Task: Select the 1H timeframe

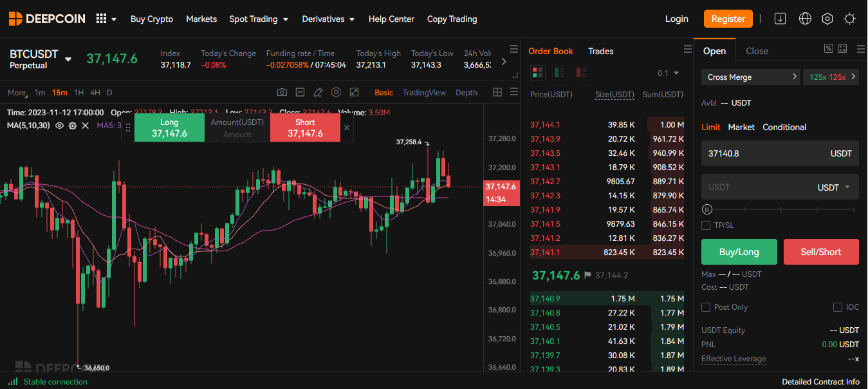Action: (78, 93)
